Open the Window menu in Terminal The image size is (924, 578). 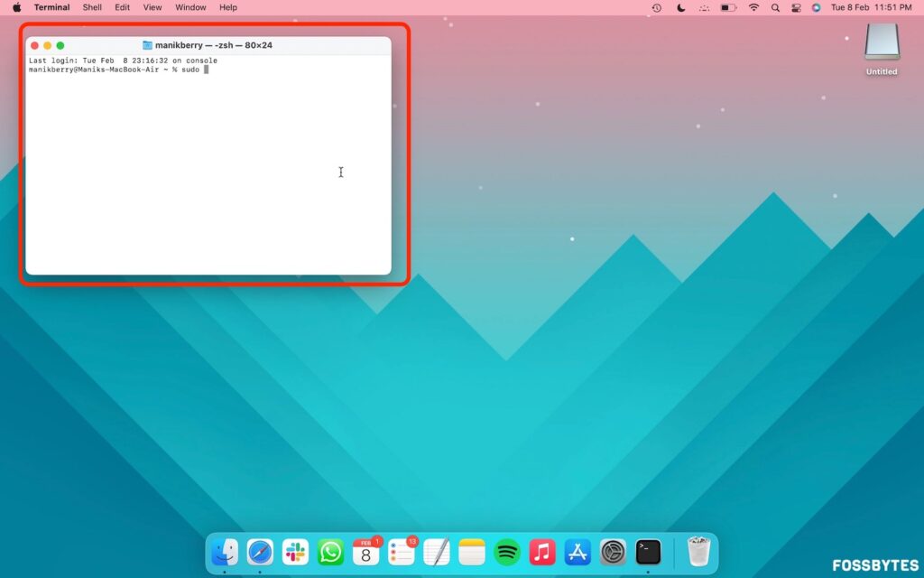tap(190, 7)
